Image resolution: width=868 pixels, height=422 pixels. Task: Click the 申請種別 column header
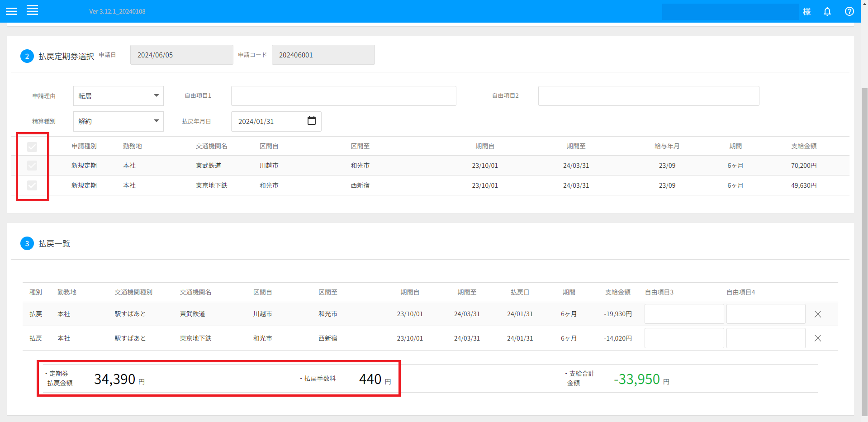coord(84,146)
